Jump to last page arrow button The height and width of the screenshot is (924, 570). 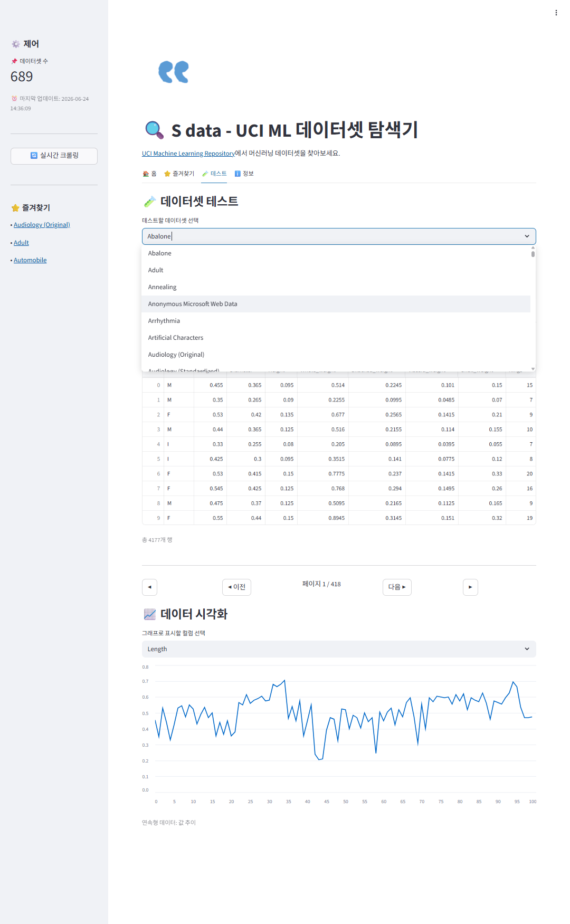click(470, 587)
